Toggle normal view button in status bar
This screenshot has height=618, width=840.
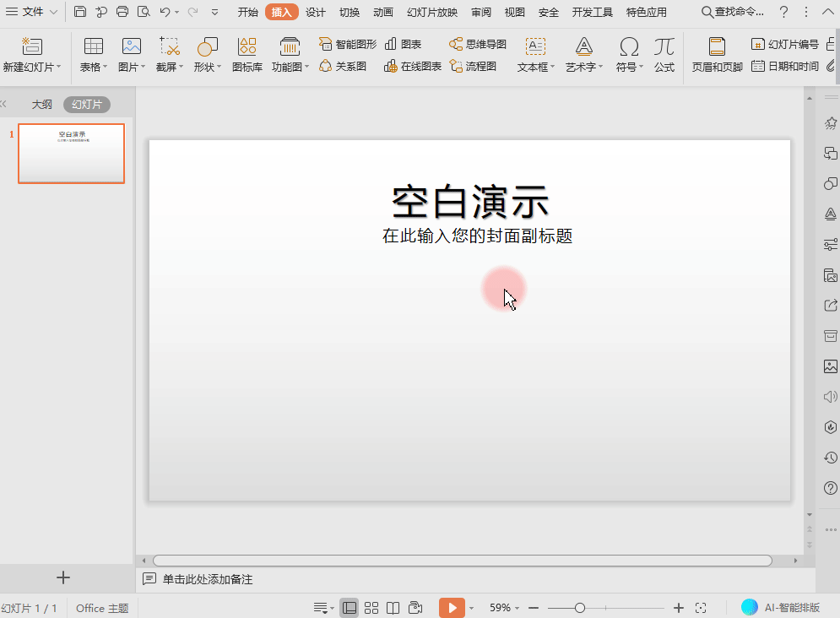pos(350,608)
